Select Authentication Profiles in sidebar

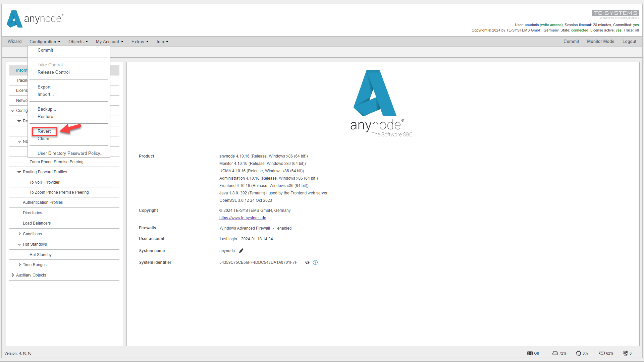[43, 202]
